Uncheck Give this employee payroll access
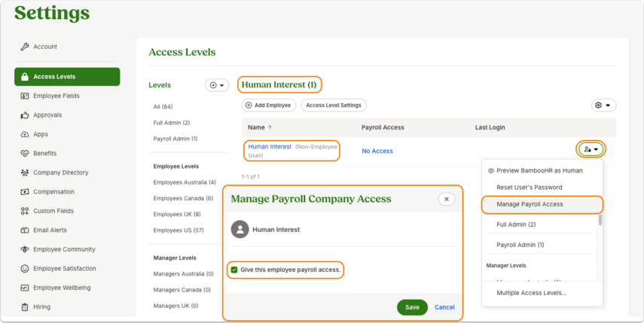The height and width of the screenshot is (323, 644). tap(234, 270)
